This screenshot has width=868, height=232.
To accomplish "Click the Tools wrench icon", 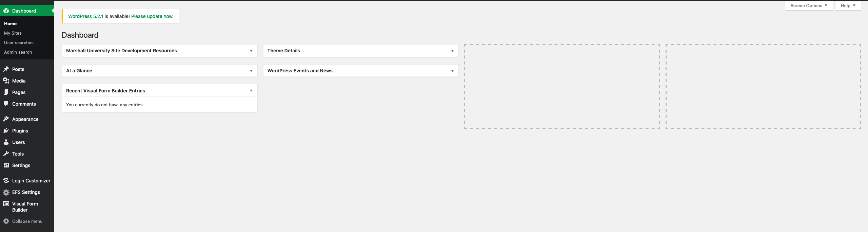I will (x=6, y=154).
